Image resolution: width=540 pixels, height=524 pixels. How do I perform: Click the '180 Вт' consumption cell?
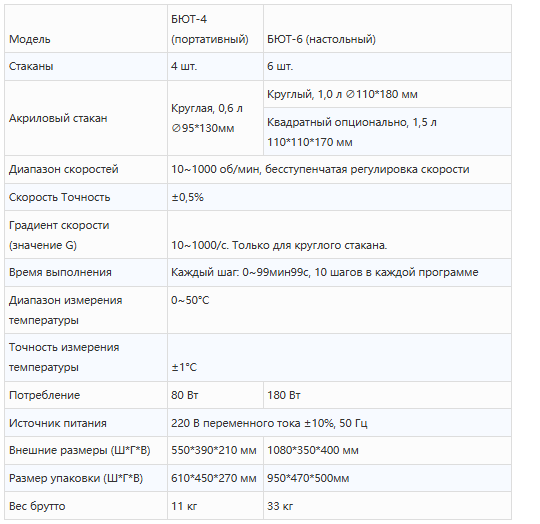click(x=387, y=395)
